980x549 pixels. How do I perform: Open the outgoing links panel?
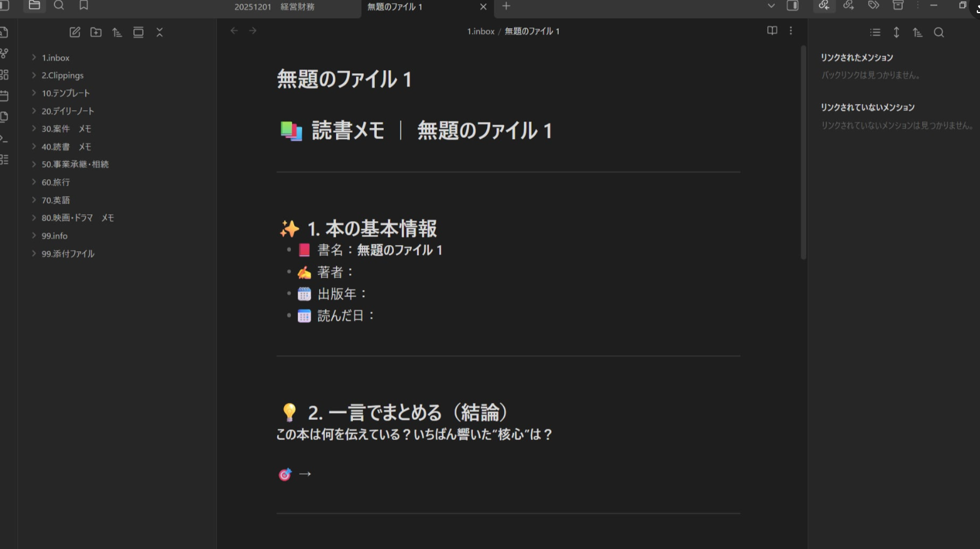pos(848,6)
